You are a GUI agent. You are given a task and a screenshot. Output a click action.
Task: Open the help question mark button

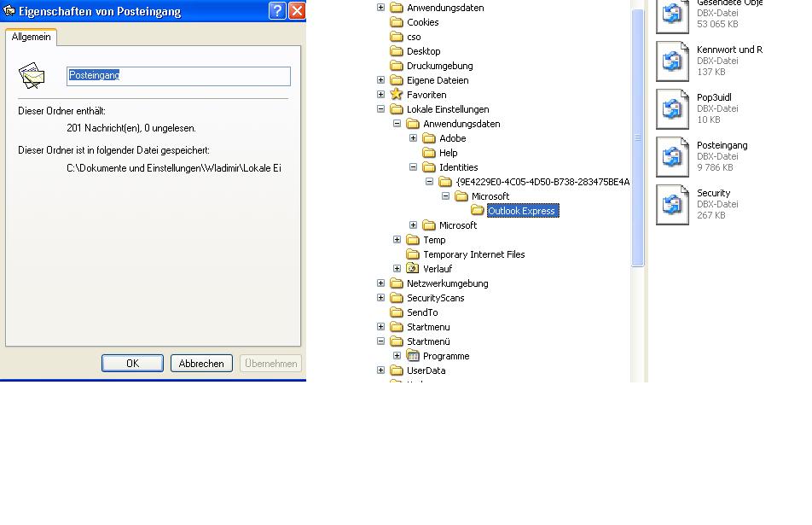tap(277, 10)
